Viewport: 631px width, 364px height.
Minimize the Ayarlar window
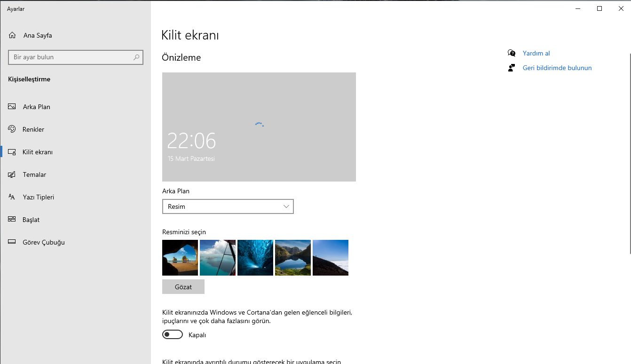click(578, 8)
